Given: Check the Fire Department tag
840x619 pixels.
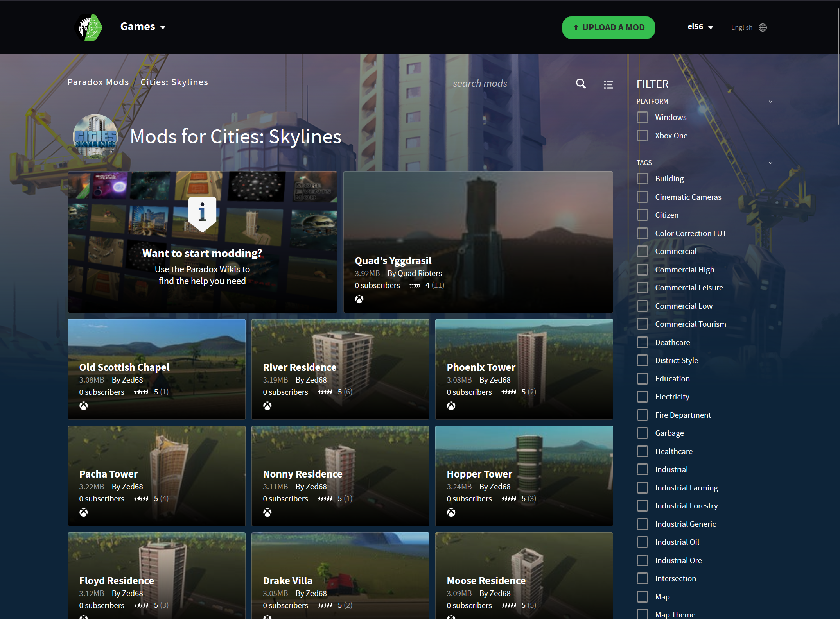Looking at the screenshot, I should pyautogui.click(x=643, y=415).
